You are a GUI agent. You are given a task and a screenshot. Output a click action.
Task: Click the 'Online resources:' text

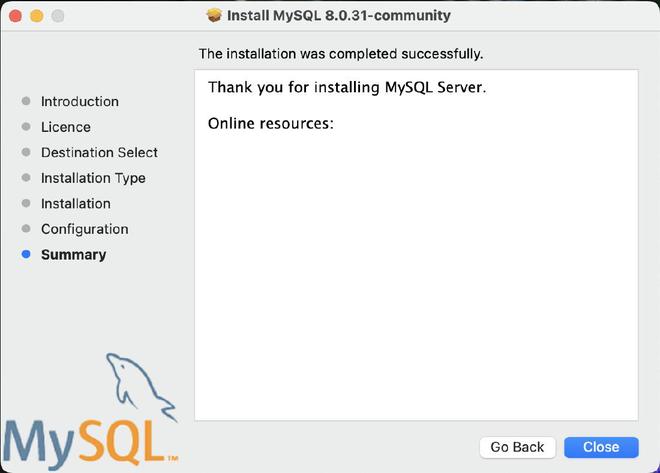[271, 124]
